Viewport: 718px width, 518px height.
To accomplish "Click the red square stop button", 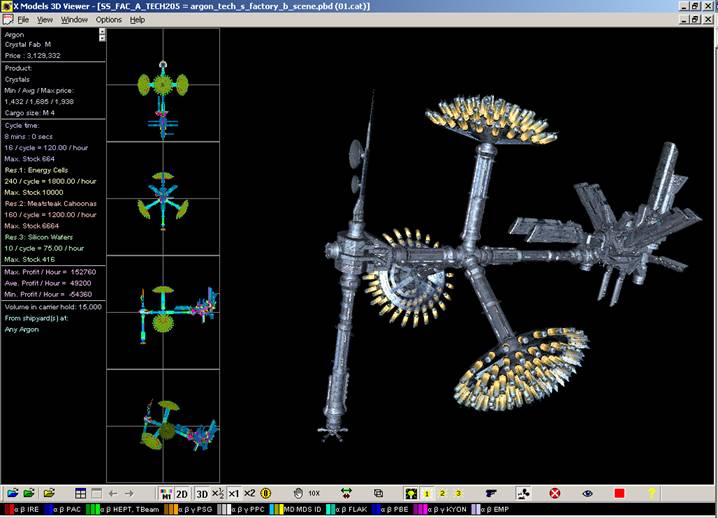I will [619, 493].
